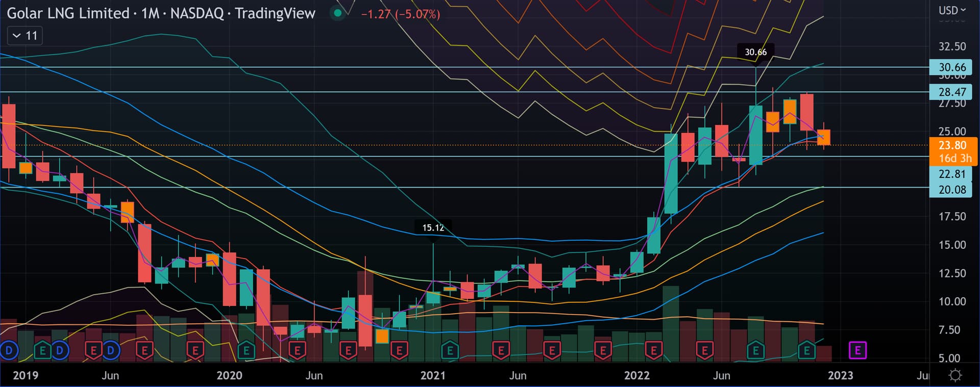Click the 30.66 peak price tag above candle

pos(755,52)
